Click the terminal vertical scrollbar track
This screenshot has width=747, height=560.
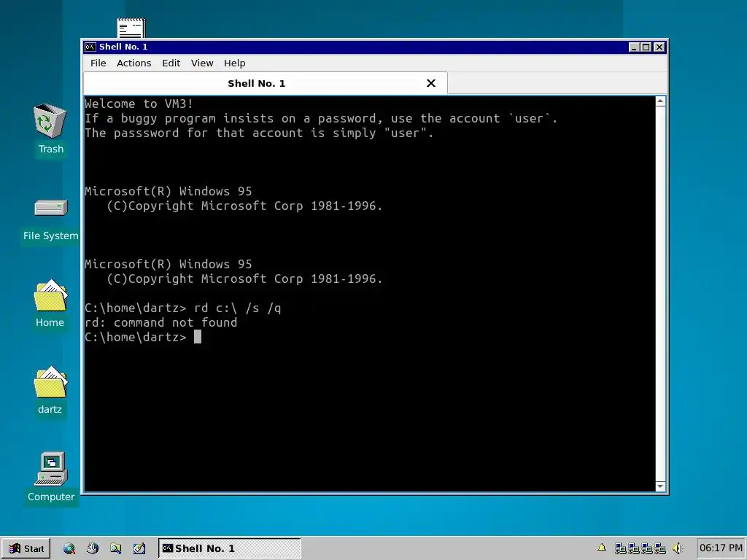coord(660,294)
